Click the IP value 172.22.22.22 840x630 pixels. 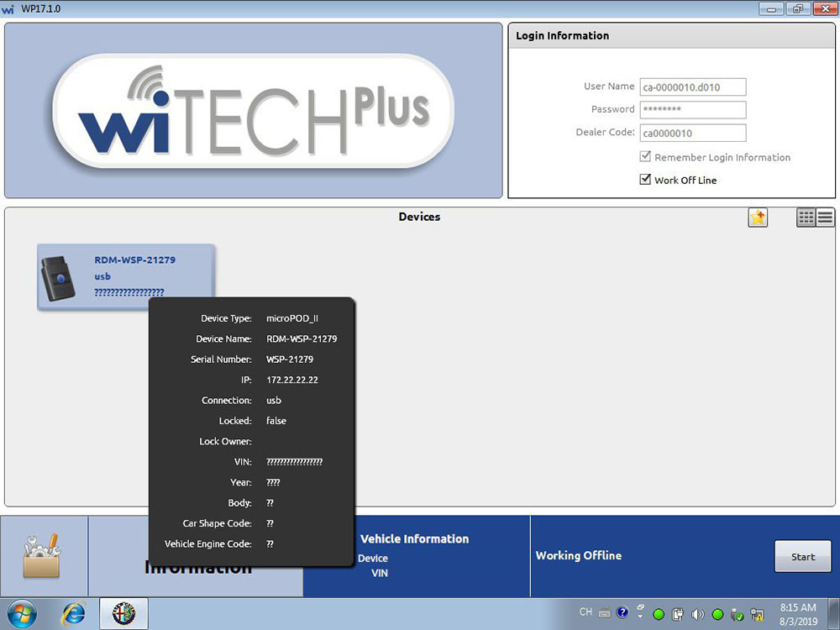pyautogui.click(x=292, y=380)
